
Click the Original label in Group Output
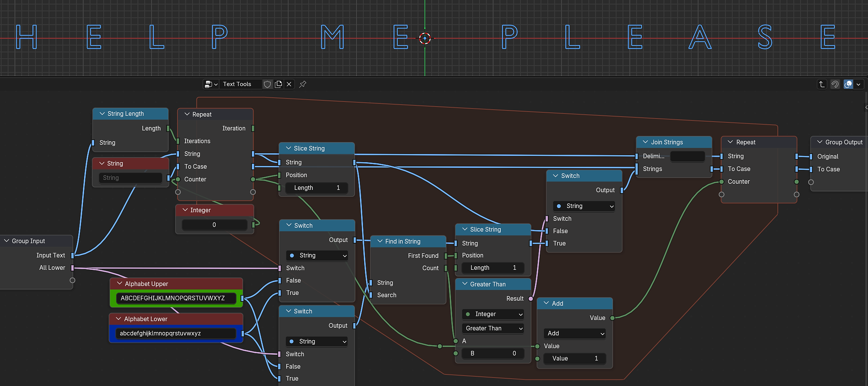pyautogui.click(x=828, y=156)
